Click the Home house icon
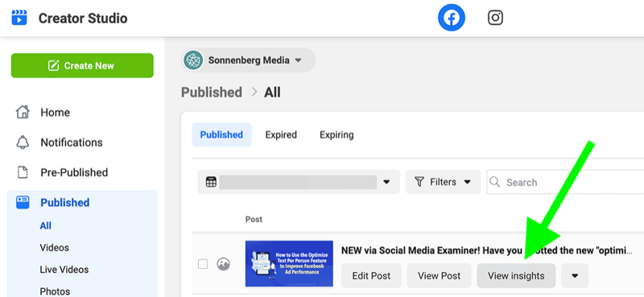 (23, 112)
